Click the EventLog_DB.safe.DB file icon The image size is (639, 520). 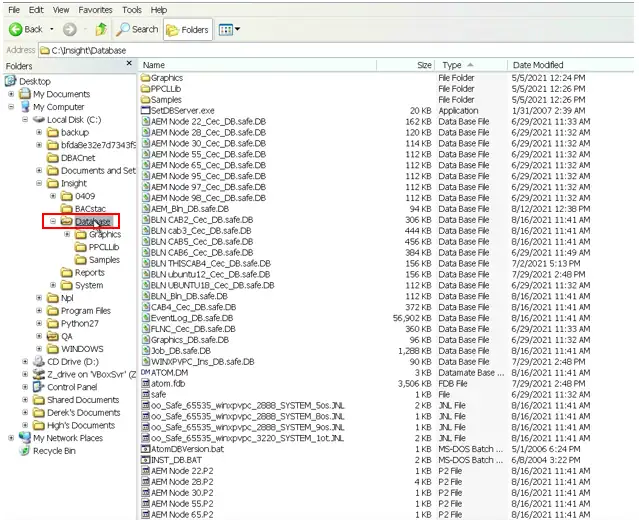point(145,318)
